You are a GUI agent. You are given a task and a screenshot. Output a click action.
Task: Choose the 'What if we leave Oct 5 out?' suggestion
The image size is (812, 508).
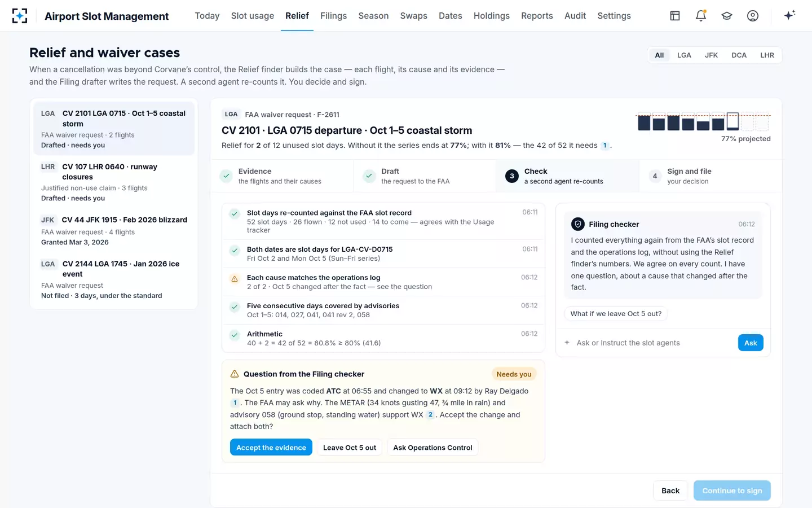coord(616,314)
